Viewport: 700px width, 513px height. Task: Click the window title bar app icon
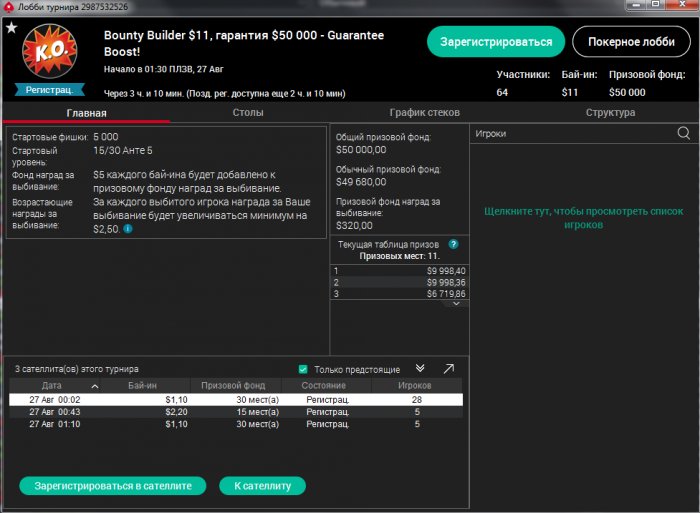pos(8,7)
